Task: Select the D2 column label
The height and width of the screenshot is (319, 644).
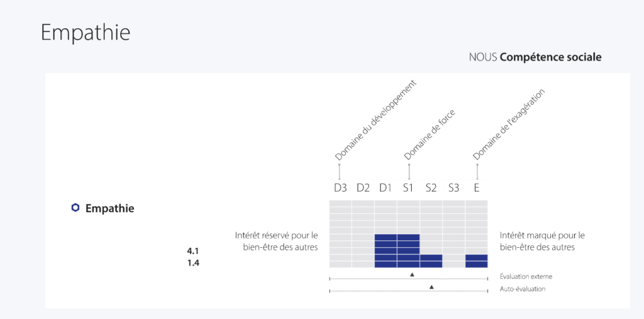Action: point(363,187)
